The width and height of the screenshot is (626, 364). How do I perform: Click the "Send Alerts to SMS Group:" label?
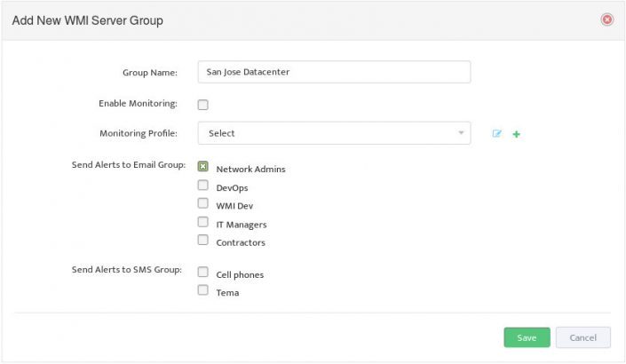pos(126,269)
